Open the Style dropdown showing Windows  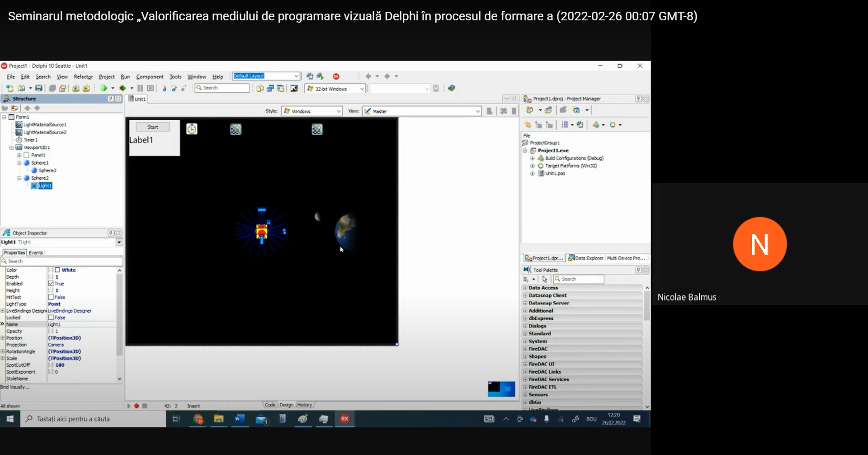(x=312, y=111)
